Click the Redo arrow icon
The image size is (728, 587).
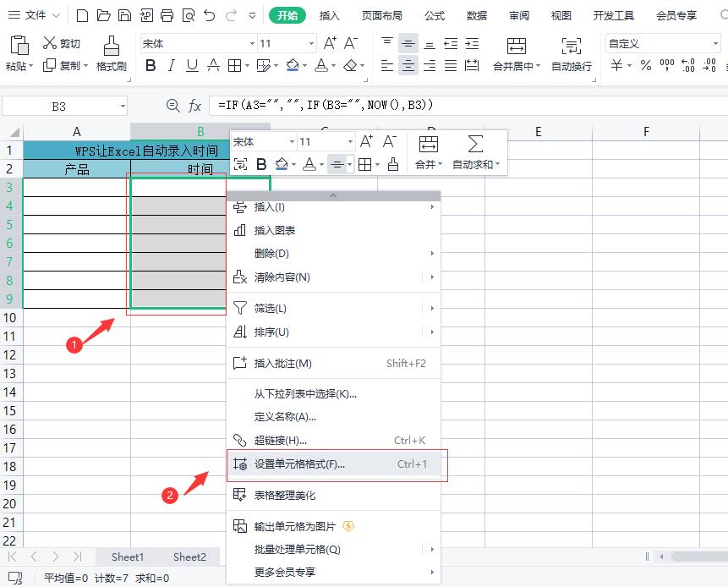[x=231, y=16]
